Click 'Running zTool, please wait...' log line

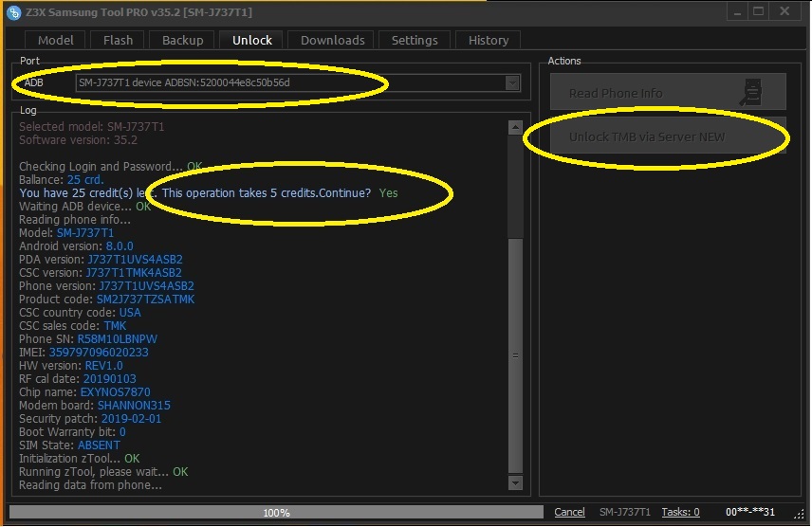point(103,472)
